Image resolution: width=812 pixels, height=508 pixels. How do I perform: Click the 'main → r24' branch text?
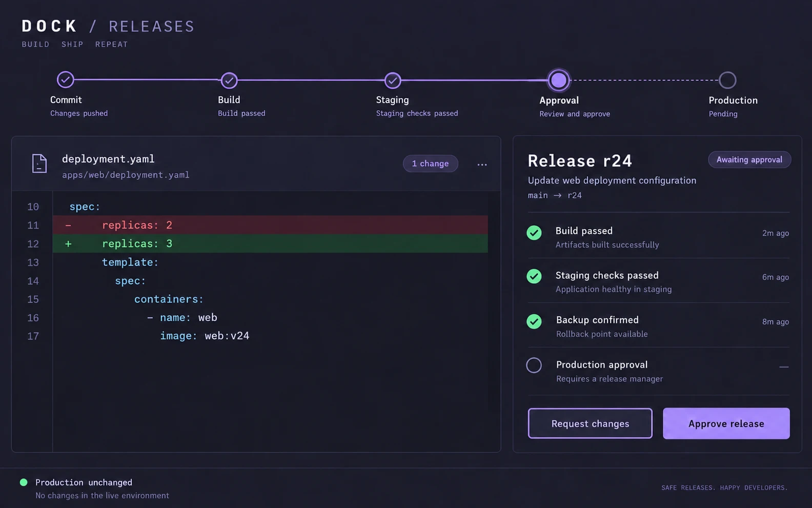(x=555, y=195)
